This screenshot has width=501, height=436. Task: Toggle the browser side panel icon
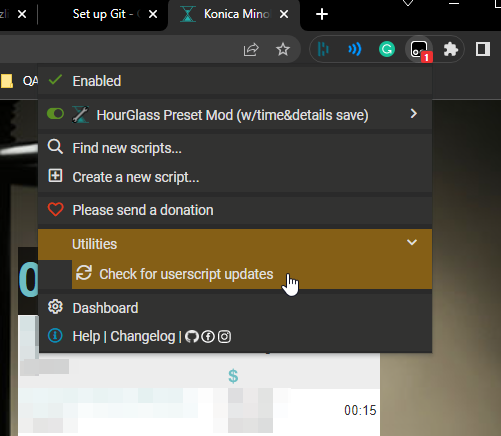(482, 49)
